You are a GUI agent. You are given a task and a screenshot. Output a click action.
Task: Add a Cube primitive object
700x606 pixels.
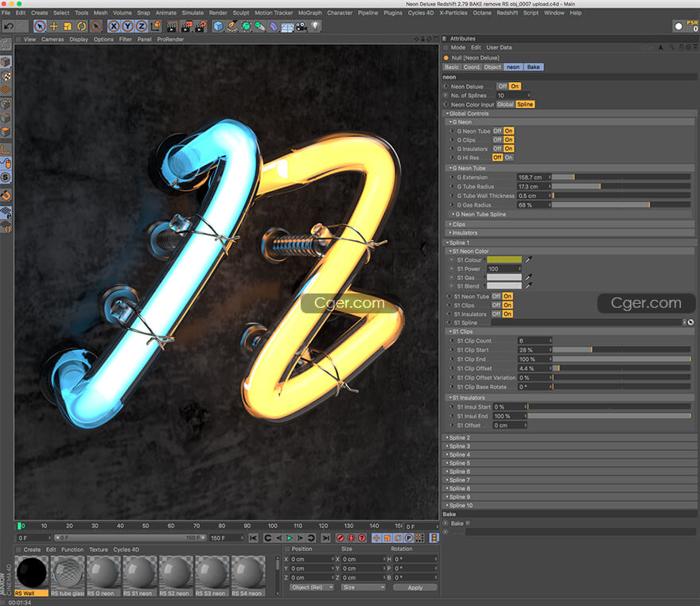pyautogui.click(x=218, y=26)
